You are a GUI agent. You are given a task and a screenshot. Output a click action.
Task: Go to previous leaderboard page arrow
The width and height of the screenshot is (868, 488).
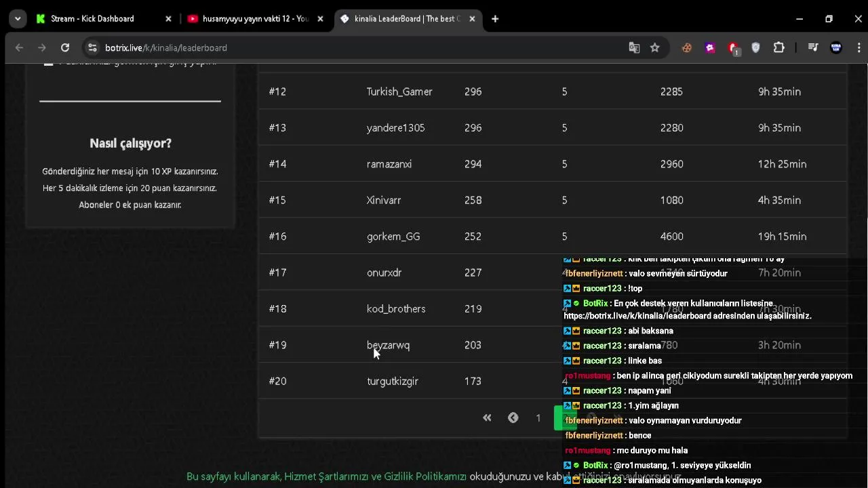pyautogui.click(x=513, y=418)
